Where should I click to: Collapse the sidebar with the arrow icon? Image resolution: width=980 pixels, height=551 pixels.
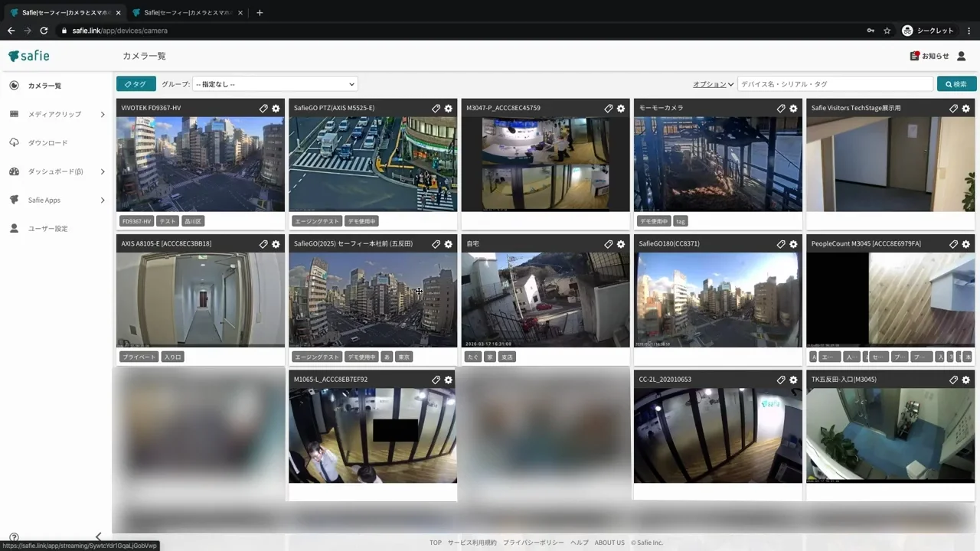coord(98,537)
